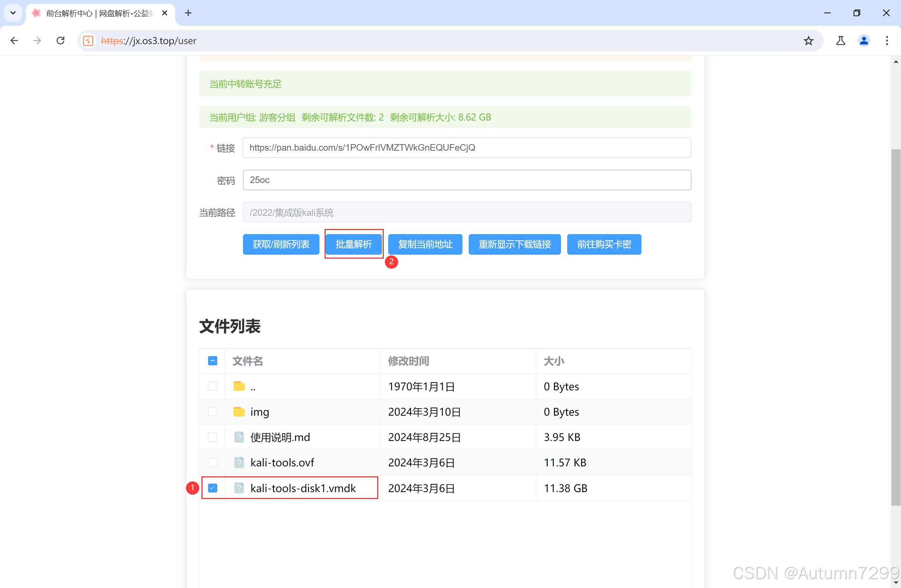The width and height of the screenshot is (901, 588).
Task: Open the profile avatar icon
Action: (x=864, y=40)
